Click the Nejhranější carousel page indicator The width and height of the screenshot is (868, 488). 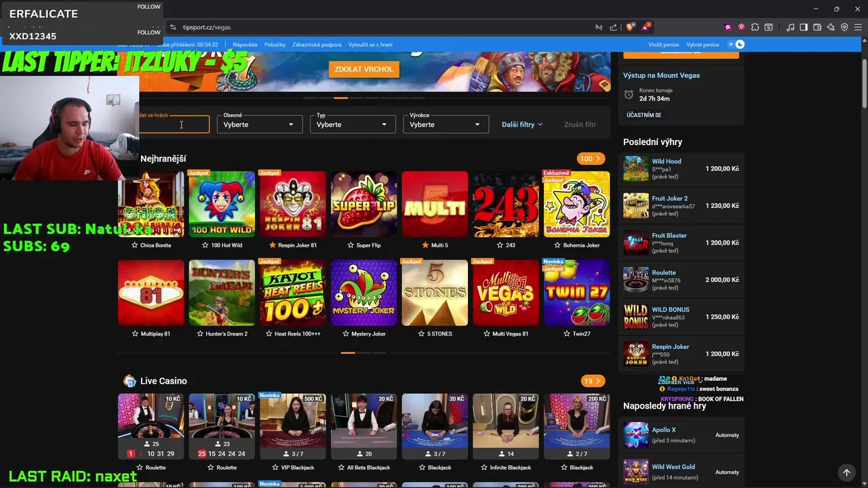click(348, 352)
